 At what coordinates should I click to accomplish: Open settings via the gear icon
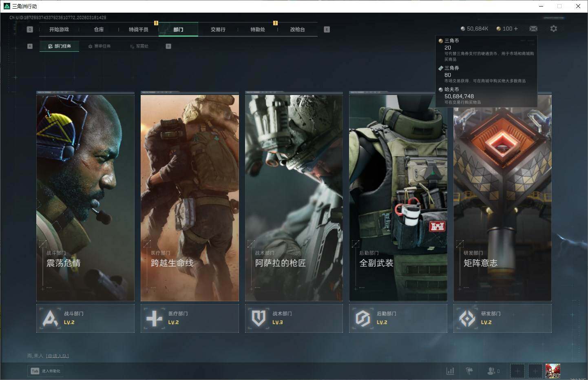(553, 29)
